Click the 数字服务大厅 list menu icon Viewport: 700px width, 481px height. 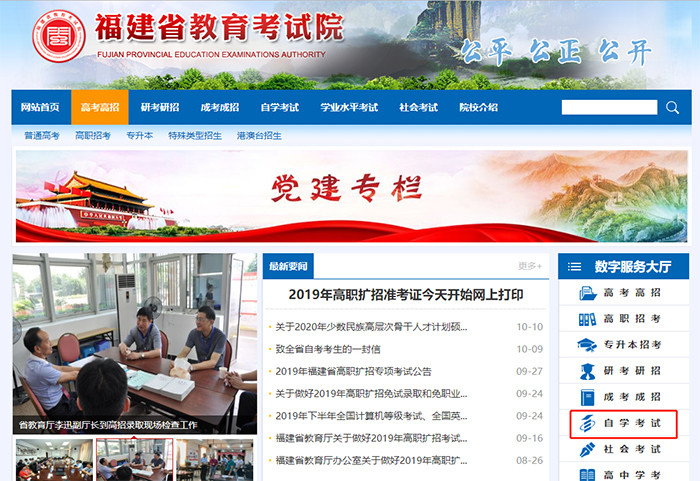[x=574, y=266]
